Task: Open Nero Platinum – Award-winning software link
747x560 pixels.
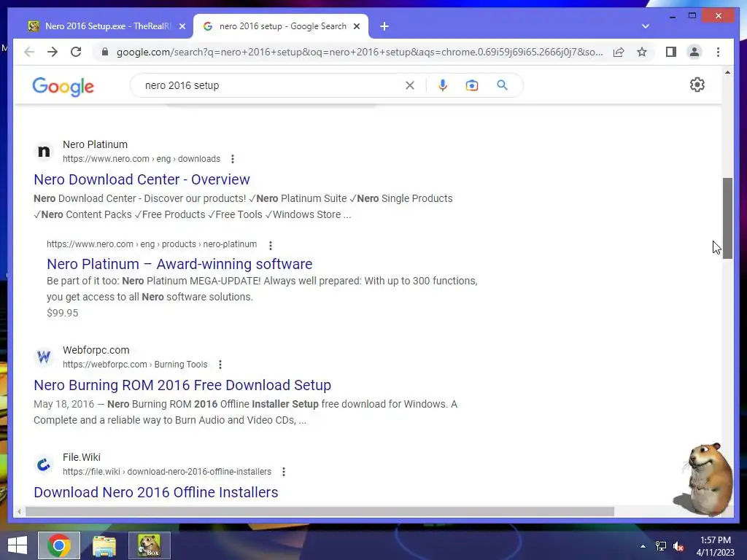Action: point(179,264)
